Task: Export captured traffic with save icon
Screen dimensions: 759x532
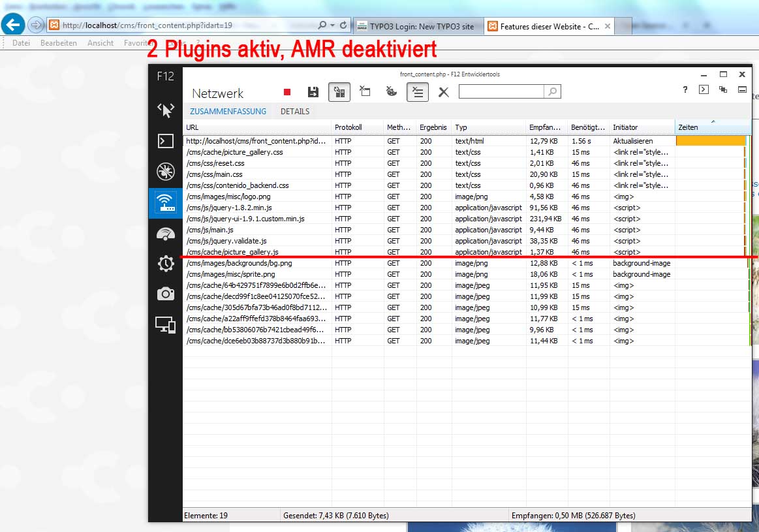Action: pos(313,92)
